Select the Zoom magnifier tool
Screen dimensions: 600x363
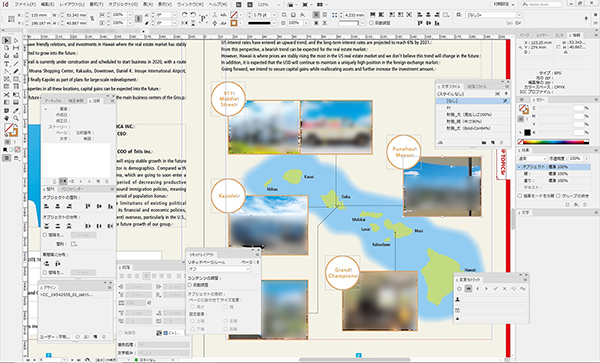tap(16, 118)
